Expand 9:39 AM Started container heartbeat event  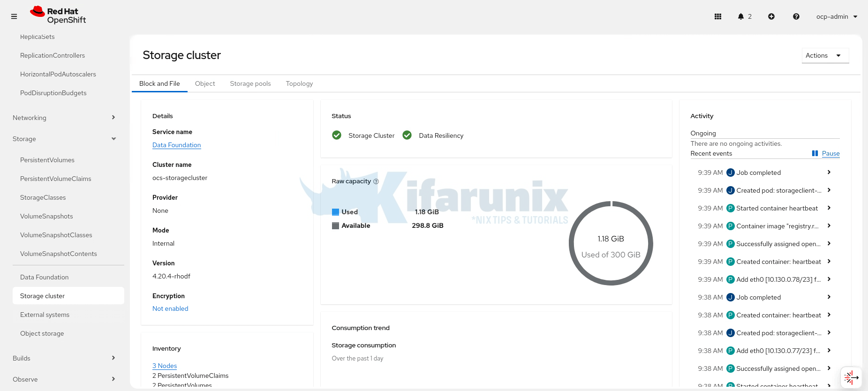829,208
